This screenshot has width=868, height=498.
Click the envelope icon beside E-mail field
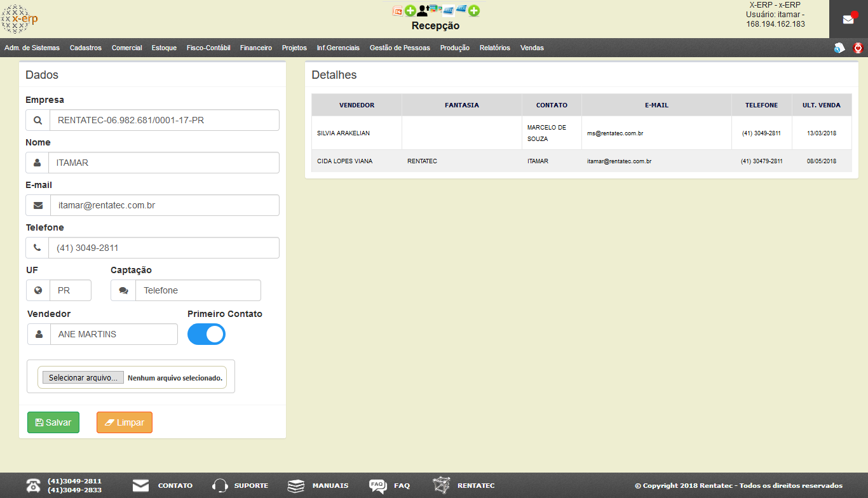(38, 205)
